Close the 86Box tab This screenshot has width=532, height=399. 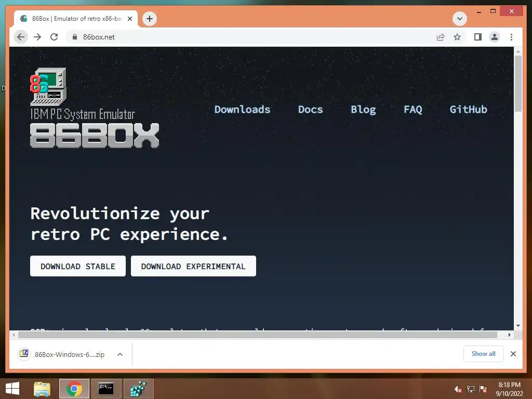pyautogui.click(x=129, y=19)
